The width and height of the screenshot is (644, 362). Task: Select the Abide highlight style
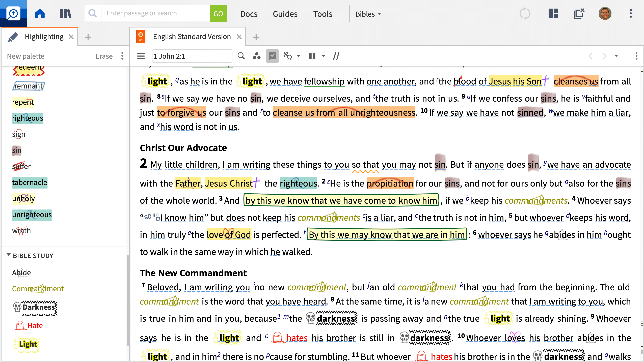[21, 273]
